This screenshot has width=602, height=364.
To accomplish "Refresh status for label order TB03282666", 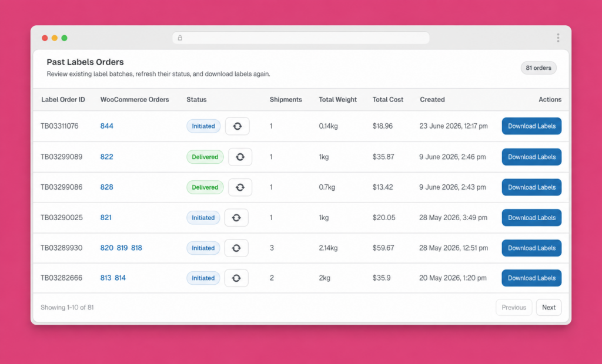I will (x=236, y=278).
